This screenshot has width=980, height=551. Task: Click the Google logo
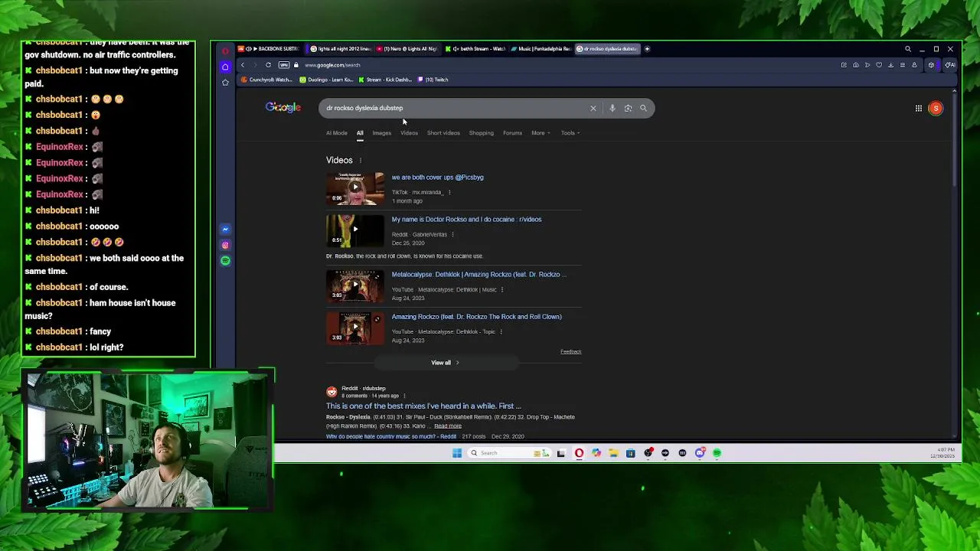[x=283, y=108]
